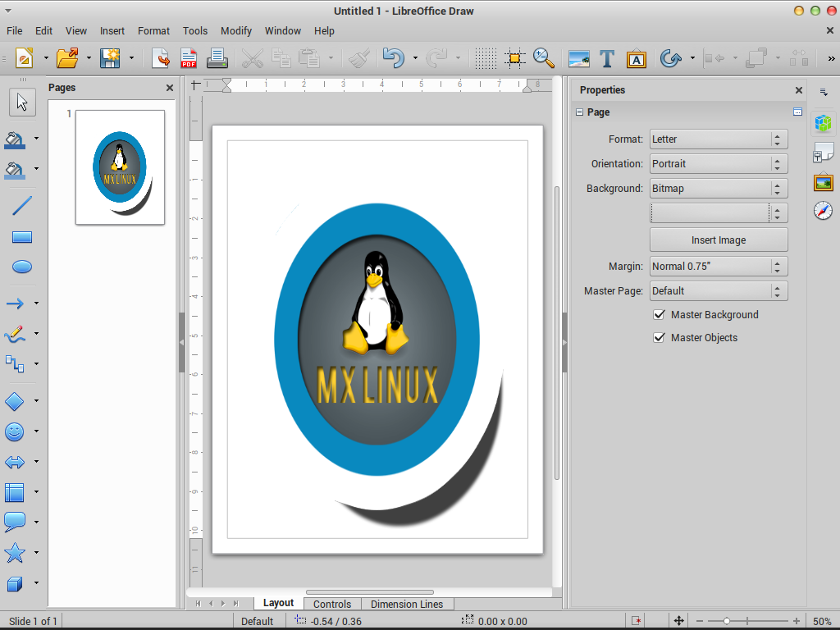Click the New document icon
Screen dimensions: 840x630
[24, 58]
